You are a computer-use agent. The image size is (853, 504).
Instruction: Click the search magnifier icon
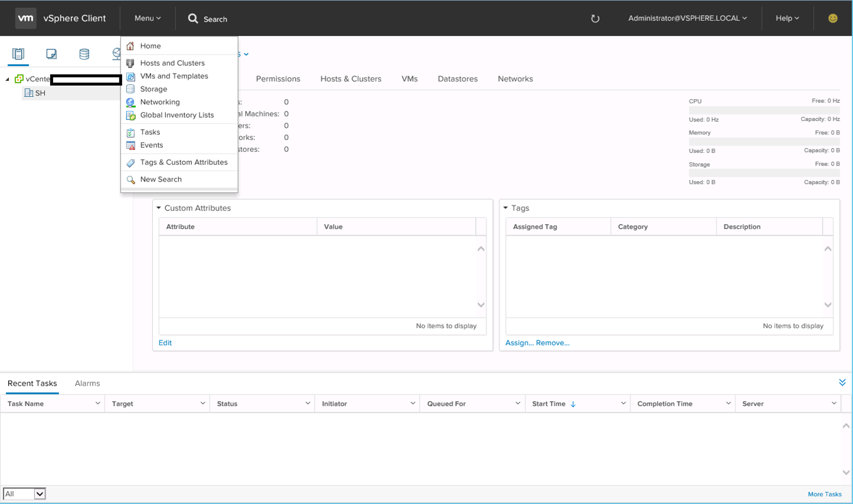point(193,19)
